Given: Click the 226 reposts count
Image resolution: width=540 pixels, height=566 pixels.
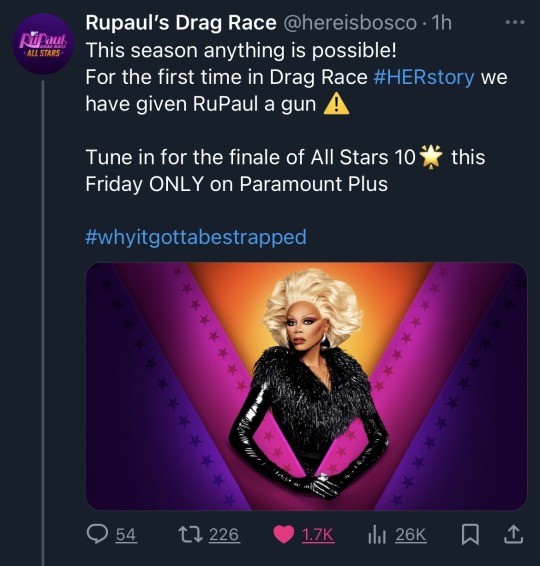Looking at the screenshot, I should (x=224, y=535).
